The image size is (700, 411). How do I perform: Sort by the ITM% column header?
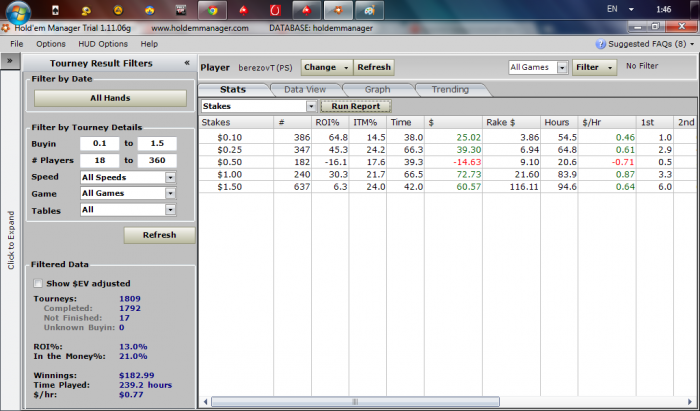tap(367, 122)
